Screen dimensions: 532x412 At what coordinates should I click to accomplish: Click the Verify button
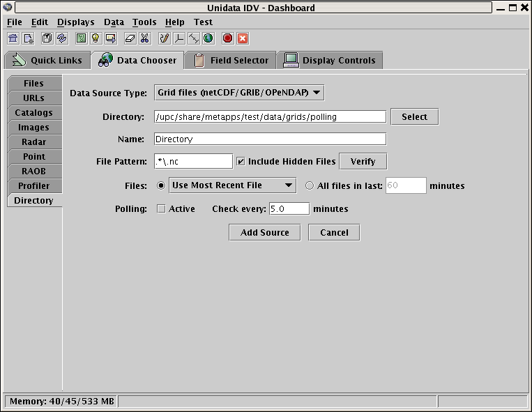363,162
